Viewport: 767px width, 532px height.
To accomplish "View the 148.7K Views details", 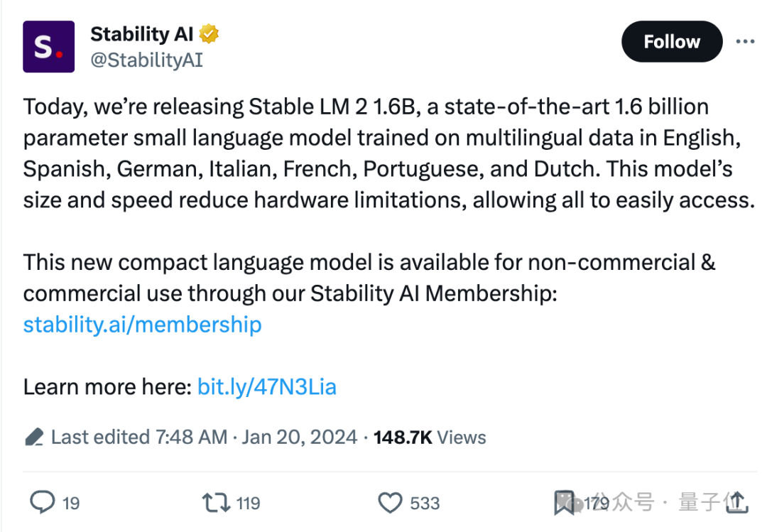I will click(x=430, y=437).
